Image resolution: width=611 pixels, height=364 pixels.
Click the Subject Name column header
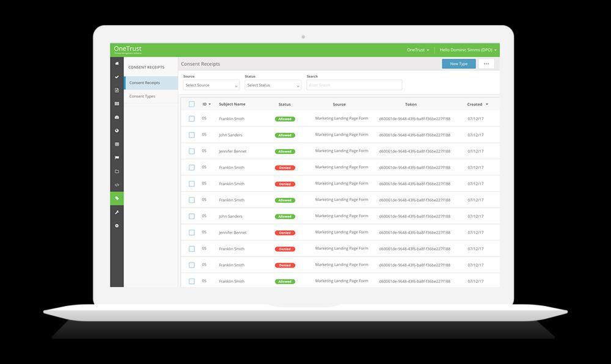pos(232,104)
